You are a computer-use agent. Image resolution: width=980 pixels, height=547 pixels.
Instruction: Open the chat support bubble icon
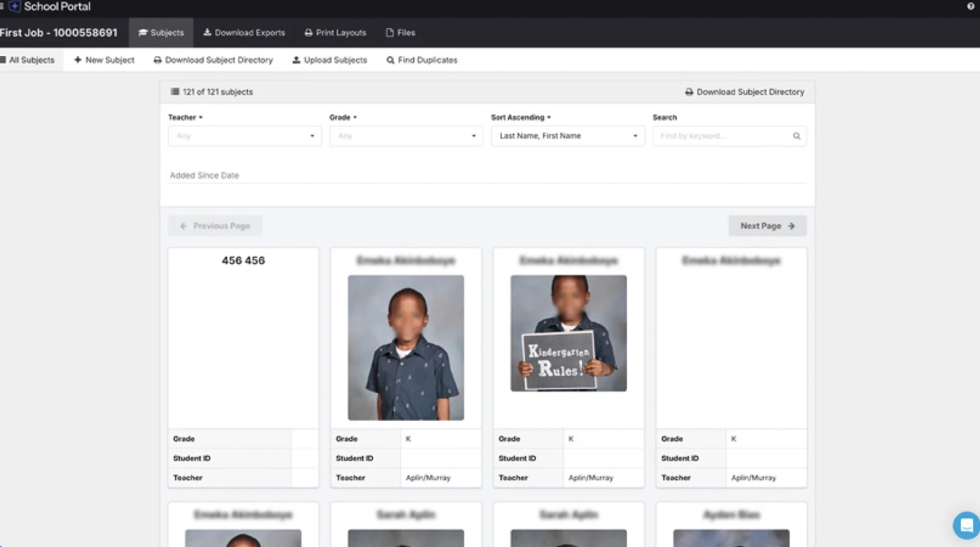click(x=966, y=525)
